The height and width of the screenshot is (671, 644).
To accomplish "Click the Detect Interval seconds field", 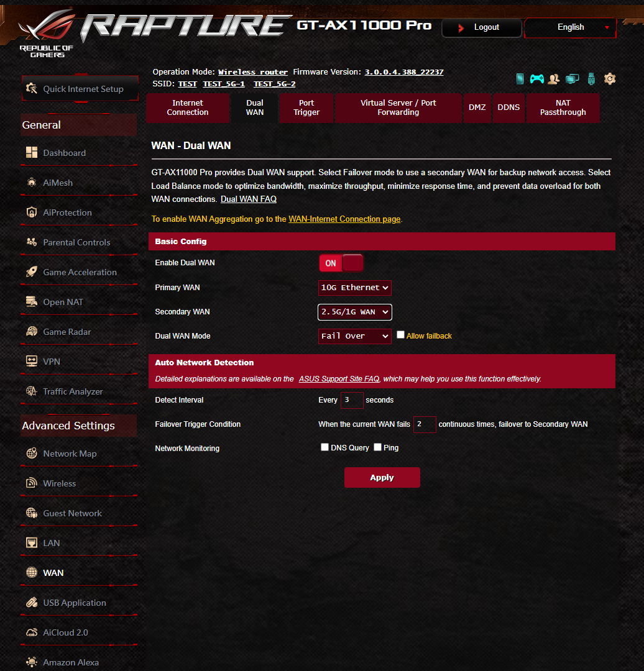I will coord(352,400).
